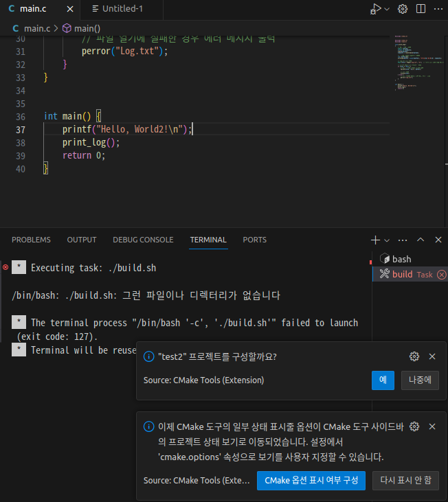Open the PROBLEMS panel tab
The image size is (448, 502).
click(31, 240)
